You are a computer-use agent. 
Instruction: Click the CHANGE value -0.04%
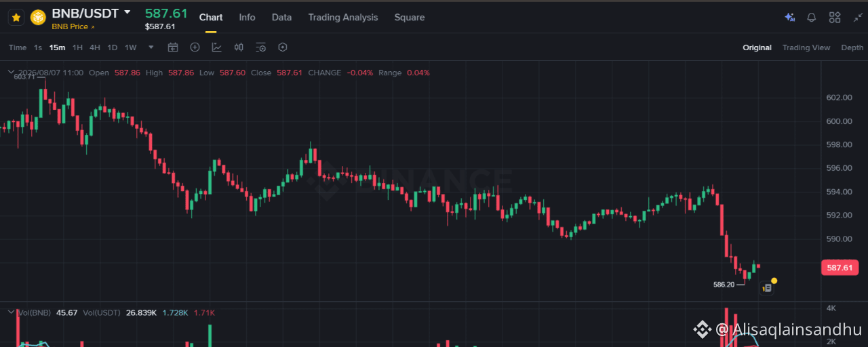tap(360, 73)
